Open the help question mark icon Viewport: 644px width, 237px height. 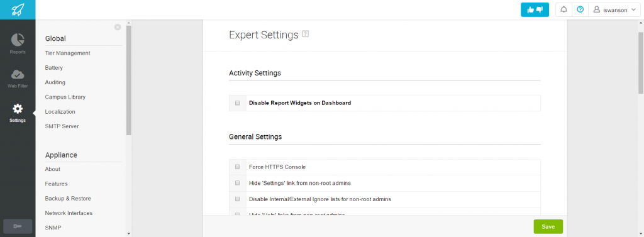580,10
